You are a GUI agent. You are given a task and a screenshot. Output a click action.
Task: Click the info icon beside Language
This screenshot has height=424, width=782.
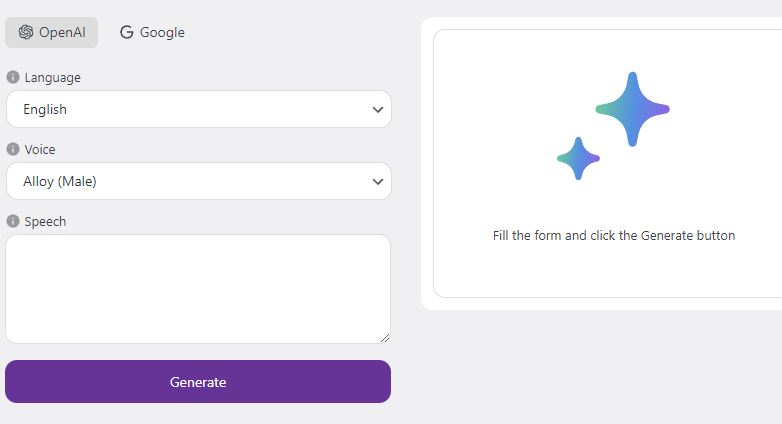click(13, 77)
